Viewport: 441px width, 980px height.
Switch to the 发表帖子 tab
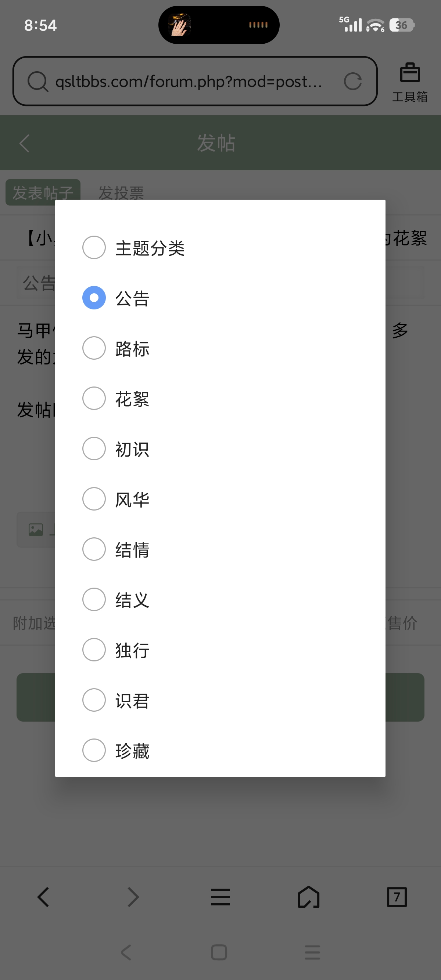click(x=43, y=192)
